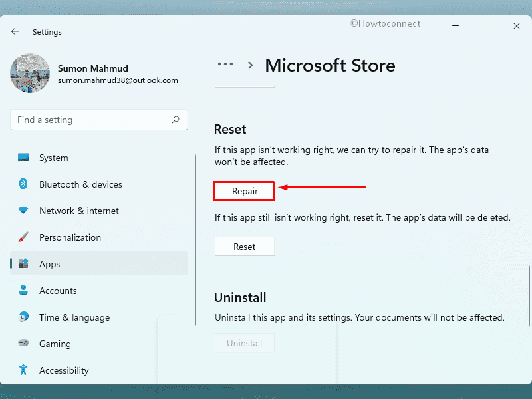Open System settings label
Image resolution: width=532 pixels, height=399 pixels.
(x=54, y=158)
